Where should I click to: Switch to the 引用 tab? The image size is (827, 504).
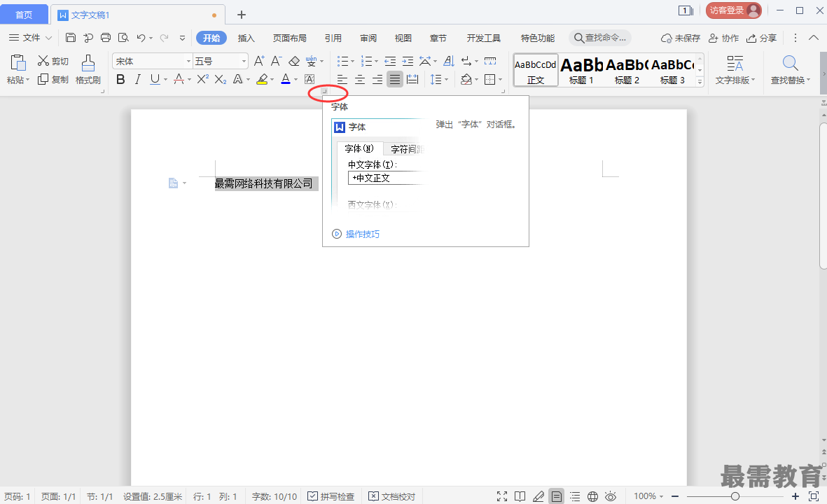[333, 38]
